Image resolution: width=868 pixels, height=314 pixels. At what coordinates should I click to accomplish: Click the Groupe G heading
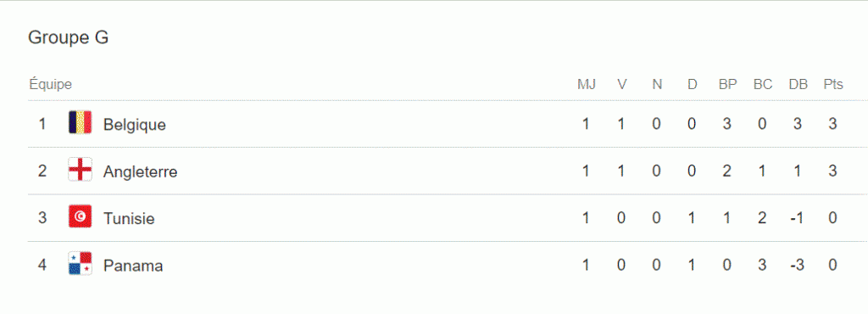(68, 37)
